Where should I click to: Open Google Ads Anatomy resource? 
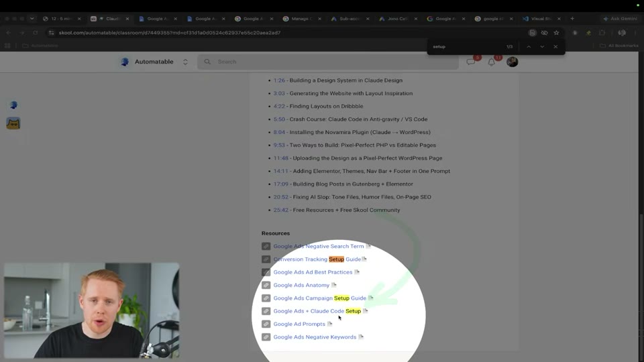pos(301,286)
